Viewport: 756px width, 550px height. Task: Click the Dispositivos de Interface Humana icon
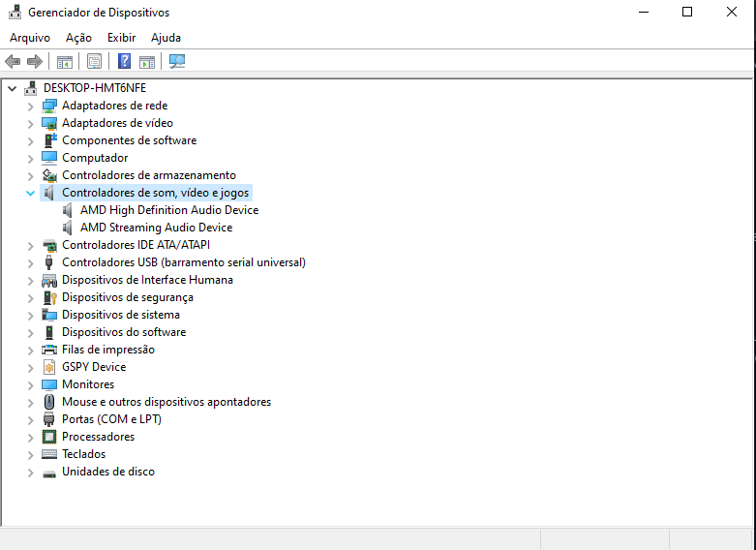(49, 280)
